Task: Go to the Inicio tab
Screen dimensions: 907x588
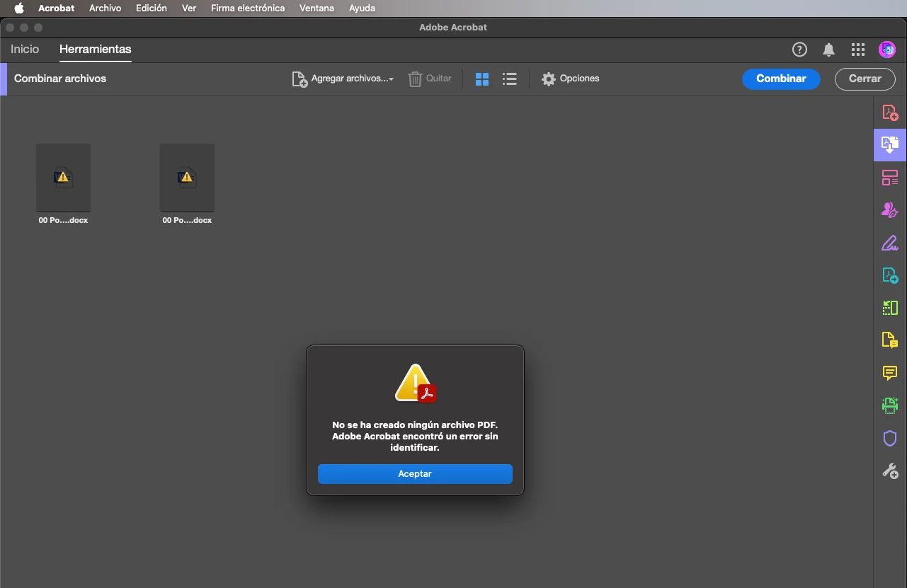Action: (x=25, y=49)
